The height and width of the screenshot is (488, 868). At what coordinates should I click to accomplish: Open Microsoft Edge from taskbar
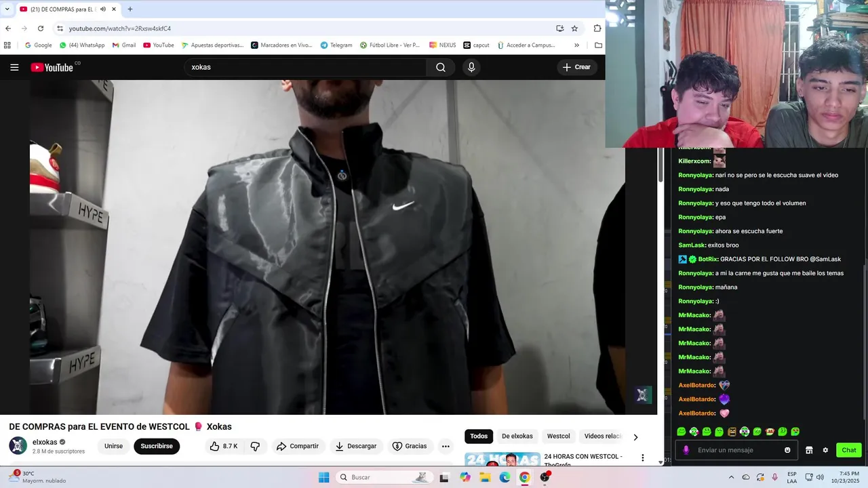(x=505, y=477)
